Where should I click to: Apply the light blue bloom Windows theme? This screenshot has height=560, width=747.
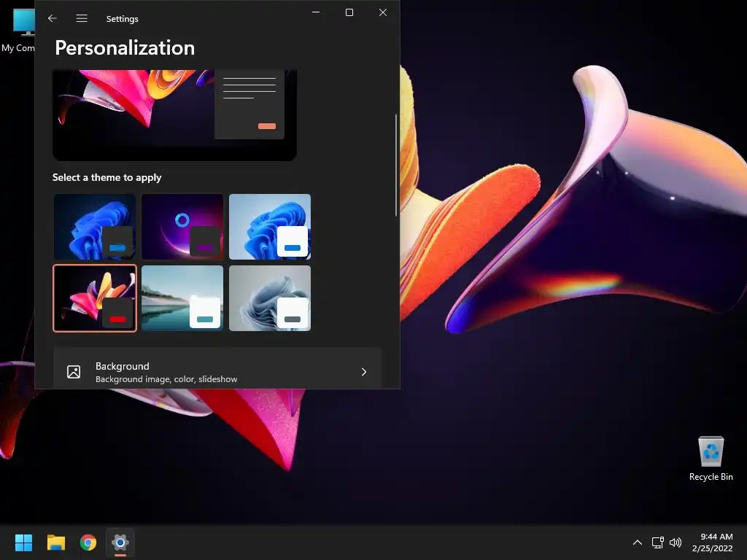tap(270, 227)
